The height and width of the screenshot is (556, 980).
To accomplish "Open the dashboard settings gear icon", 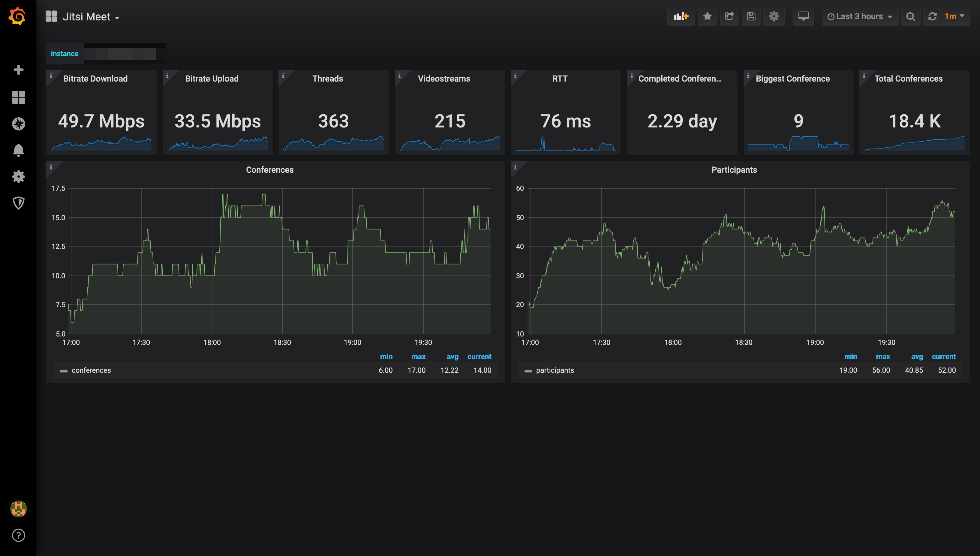I will coord(774,16).
